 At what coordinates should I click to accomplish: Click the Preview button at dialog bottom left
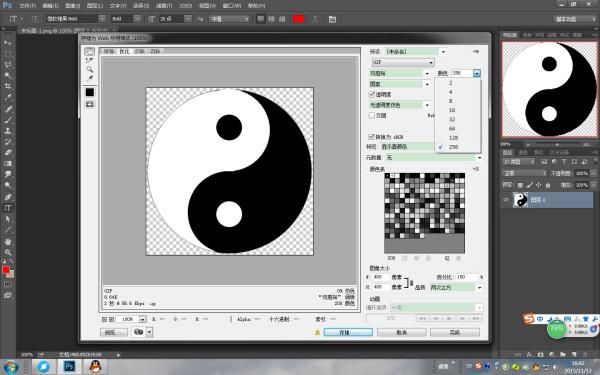[x=114, y=333]
